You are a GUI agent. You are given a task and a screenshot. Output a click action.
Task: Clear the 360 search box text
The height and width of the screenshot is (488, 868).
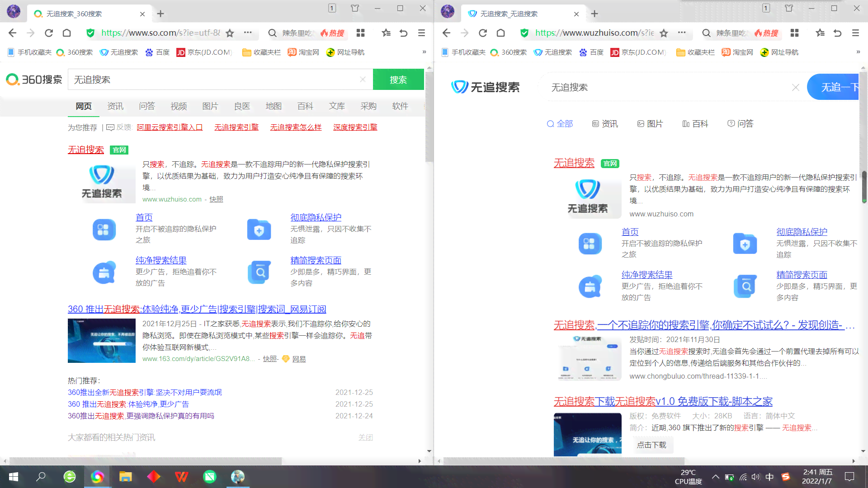(363, 80)
